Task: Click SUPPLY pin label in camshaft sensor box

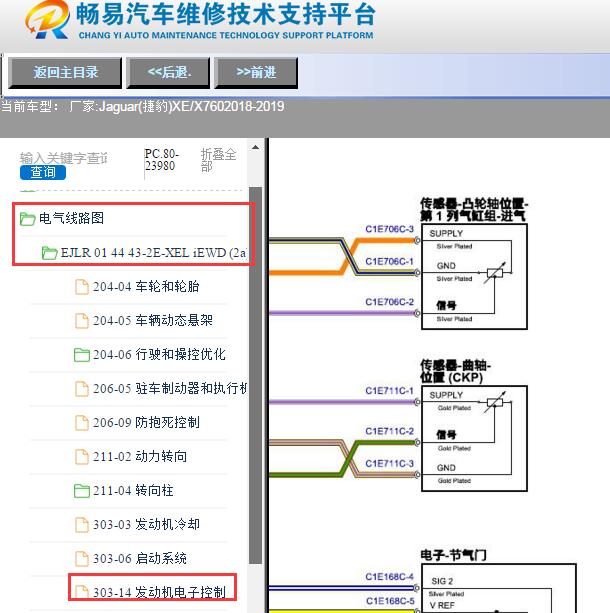Action: point(446,234)
